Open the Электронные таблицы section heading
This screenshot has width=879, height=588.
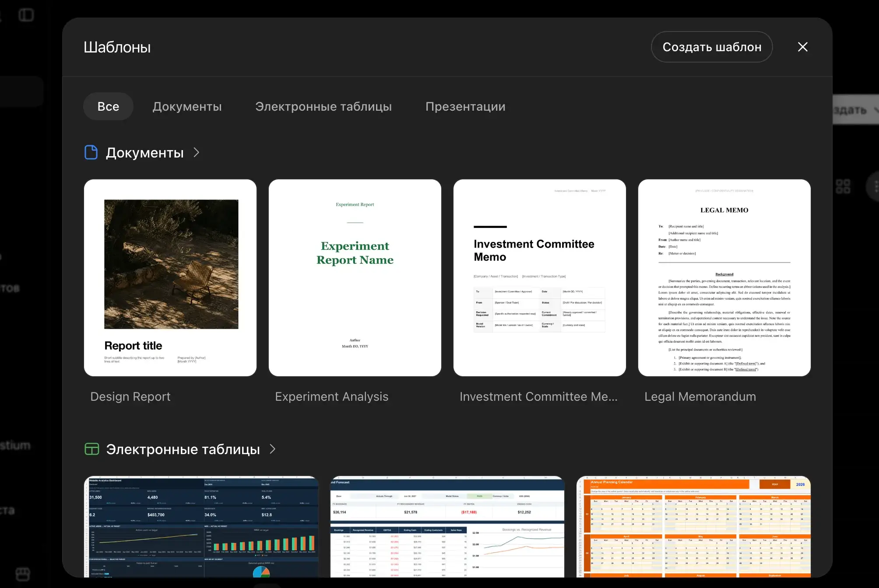[183, 449]
